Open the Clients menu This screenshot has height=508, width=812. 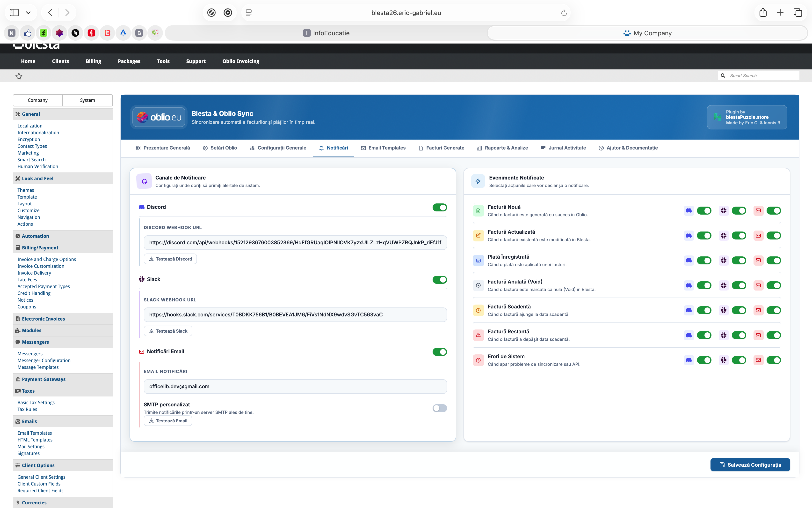(60, 61)
